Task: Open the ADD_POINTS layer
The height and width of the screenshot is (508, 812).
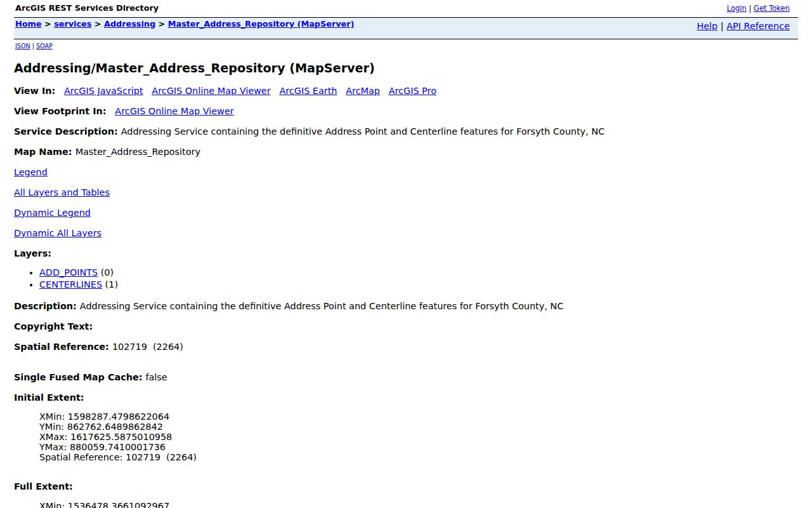Action: click(69, 272)
